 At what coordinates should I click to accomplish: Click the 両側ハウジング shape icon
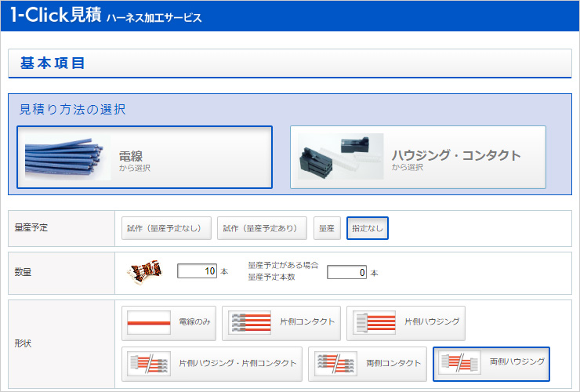[459, 364]
